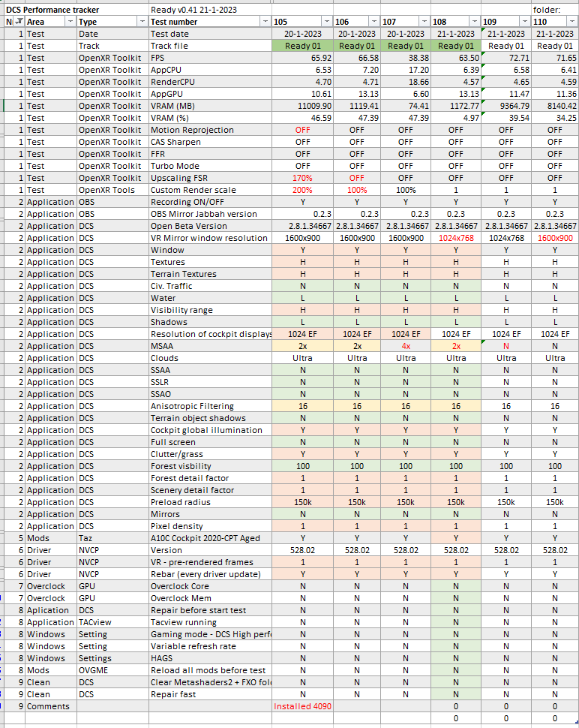Select the 'Overclock Mem' label cell
The image size is (579, 728).
click(210, 598)
